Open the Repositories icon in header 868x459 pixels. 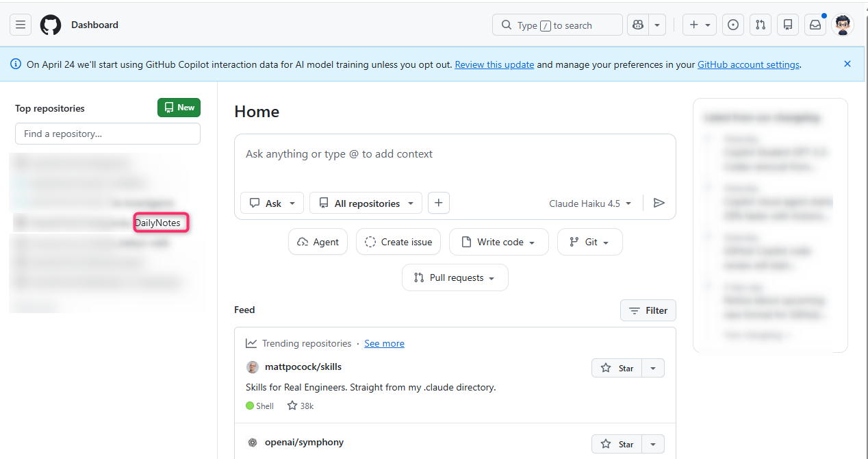click(x=788, y=25)
